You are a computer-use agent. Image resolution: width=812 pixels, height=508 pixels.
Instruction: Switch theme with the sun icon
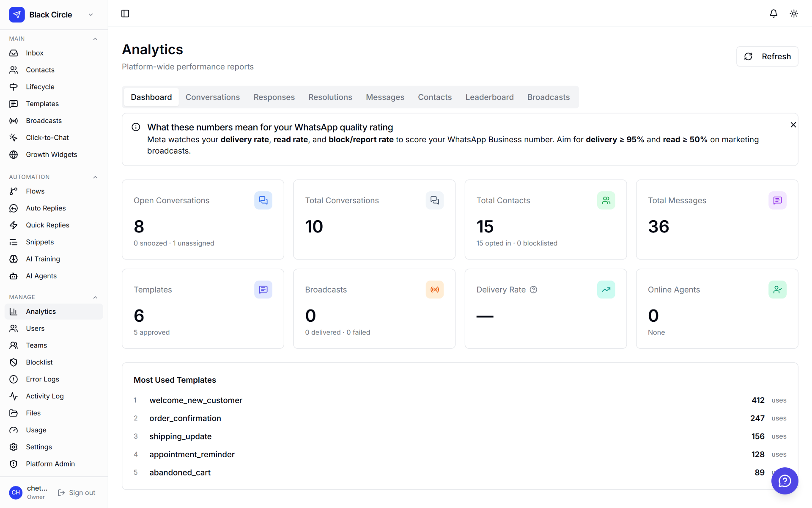tap(794, 14)
